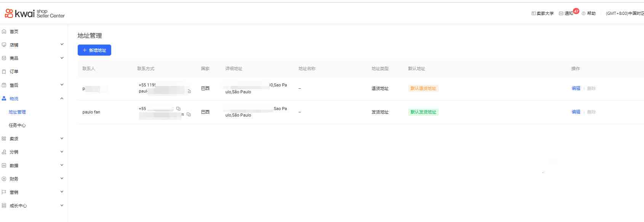Expand the 店铺 menu chevron
The width and height of the screenshot is (644, 222).
(x=62, y=45)
